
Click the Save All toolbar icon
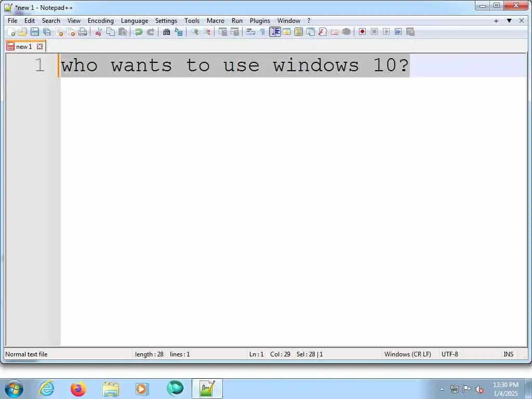pos(47,32)
